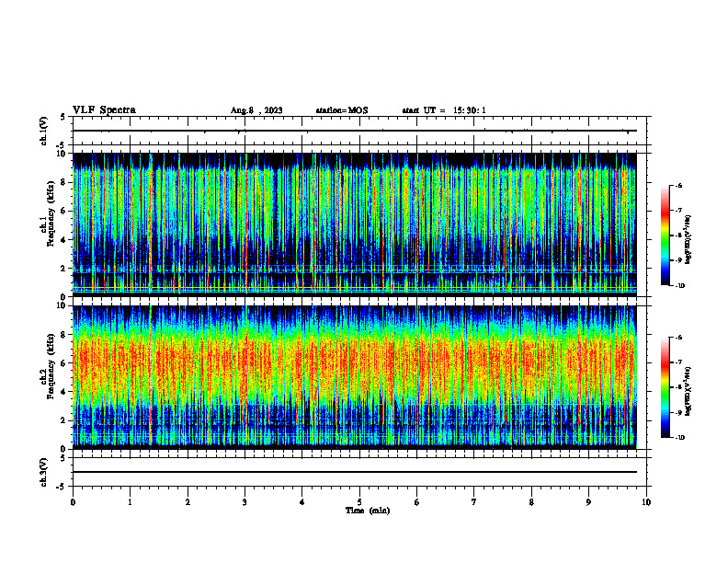The height and width of the screenshot is (563, 728).
Task: Click the "5" tick on the time axis
Action: (359, 502)
